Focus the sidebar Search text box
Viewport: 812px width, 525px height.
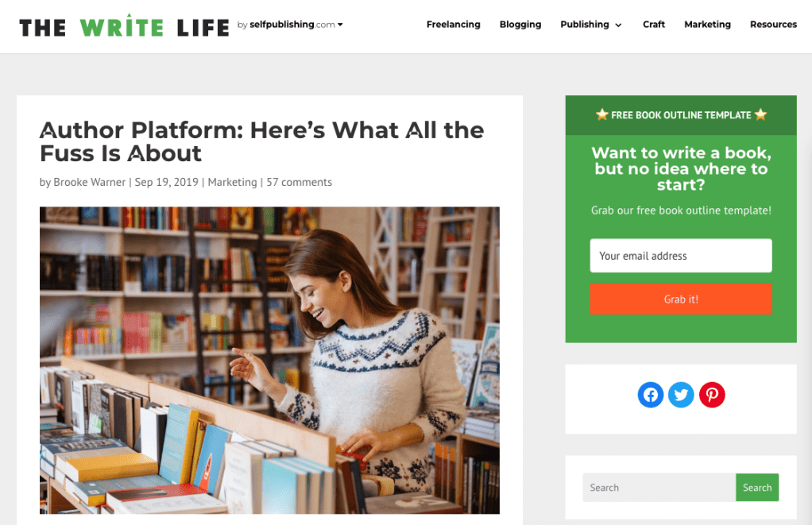pyautogui.click(x=659, y=487)
